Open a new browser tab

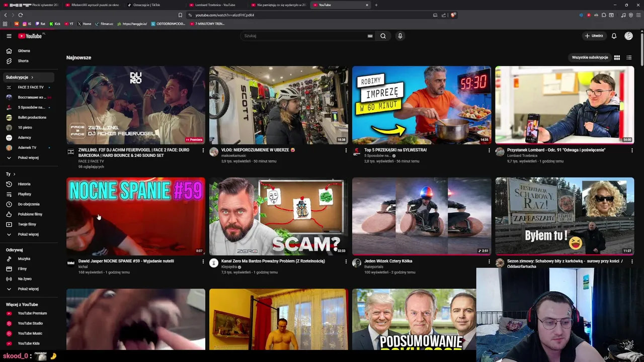[x=376, y=5]
